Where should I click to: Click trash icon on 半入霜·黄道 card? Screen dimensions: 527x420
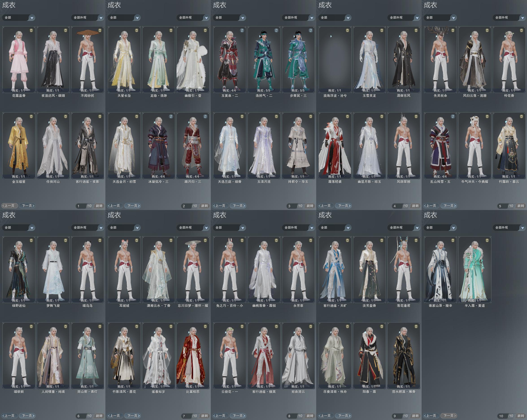pyautogui.click(x=487, y=240)
